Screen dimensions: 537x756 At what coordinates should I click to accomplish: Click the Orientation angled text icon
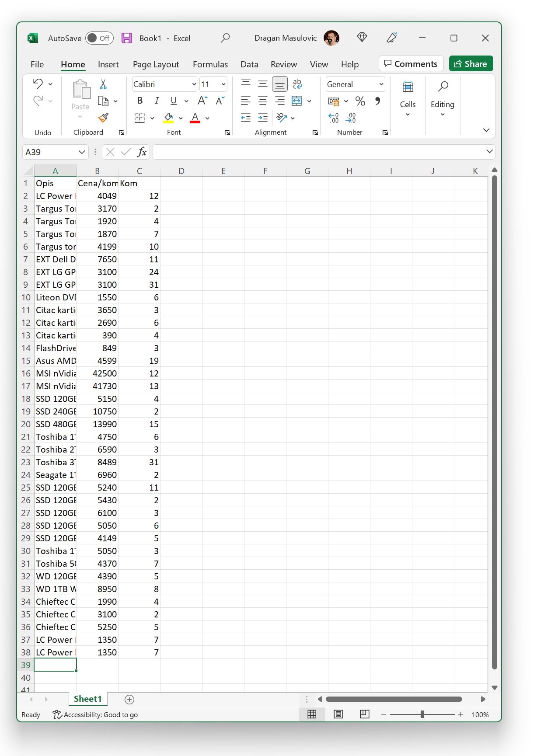(x=282, y=118)
